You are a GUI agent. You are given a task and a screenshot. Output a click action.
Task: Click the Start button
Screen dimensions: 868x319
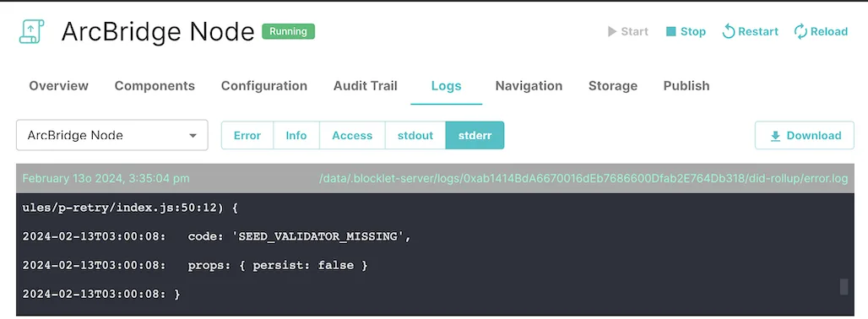point(627,31)
